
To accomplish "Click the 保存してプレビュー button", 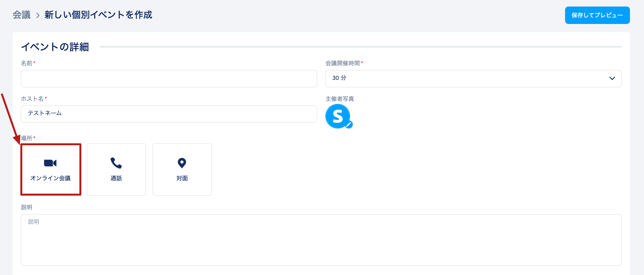I will 597,15.
